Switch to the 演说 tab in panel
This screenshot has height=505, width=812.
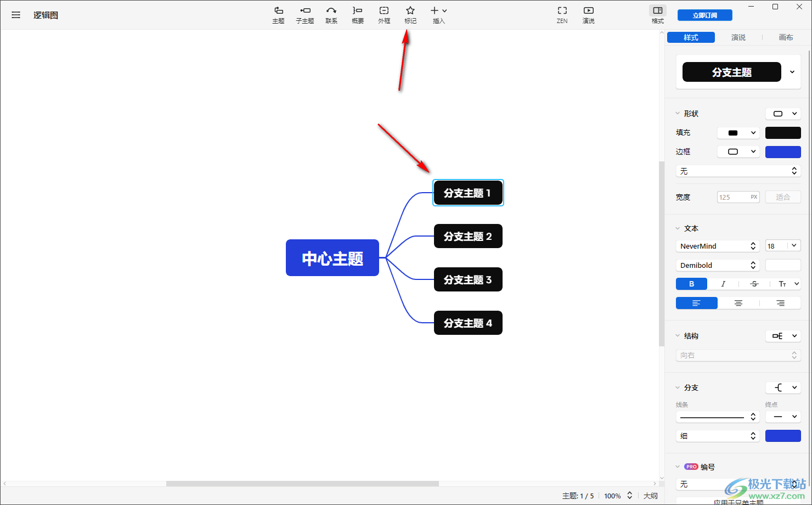738,37
